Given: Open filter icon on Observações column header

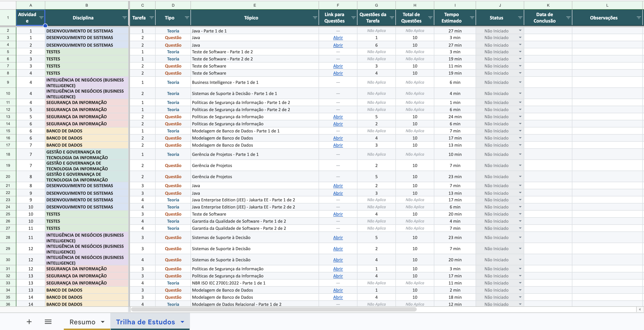Looking at the screenshot, I should [639, 18].
